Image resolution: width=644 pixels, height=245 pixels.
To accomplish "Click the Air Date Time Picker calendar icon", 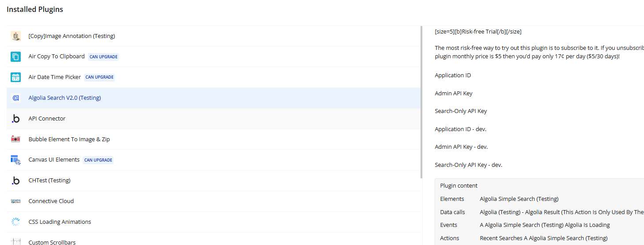I will pos(16,77).
